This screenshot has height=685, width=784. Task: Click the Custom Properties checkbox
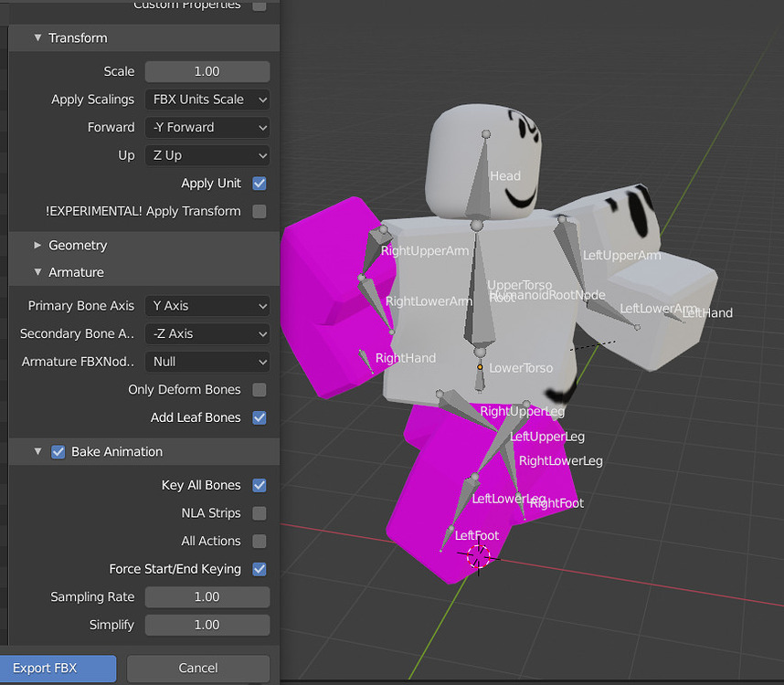(x=260, y=5)
